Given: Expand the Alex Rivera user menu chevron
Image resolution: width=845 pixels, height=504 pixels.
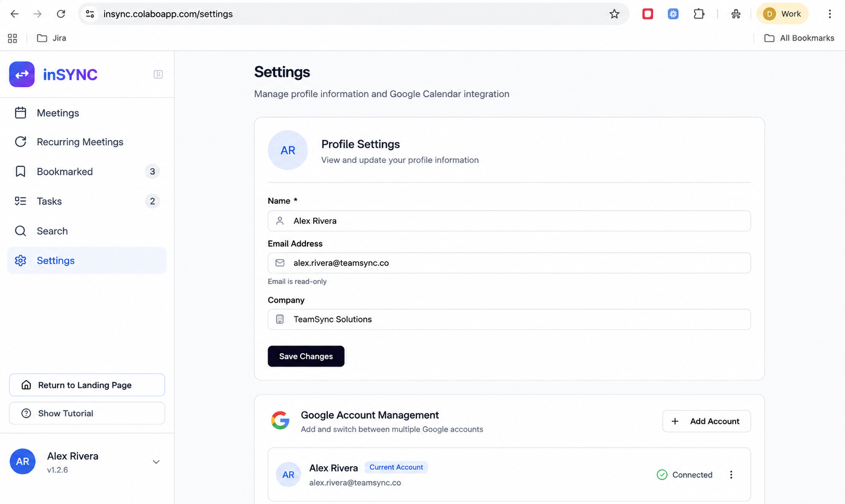Looking at the screenshot, I should pos(156,462).
